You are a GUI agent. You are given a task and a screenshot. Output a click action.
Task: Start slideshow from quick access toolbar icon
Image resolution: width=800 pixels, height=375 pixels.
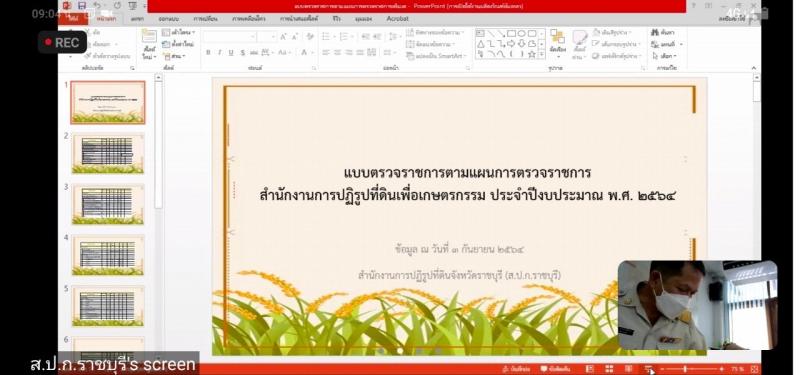[x=132, y=6]
